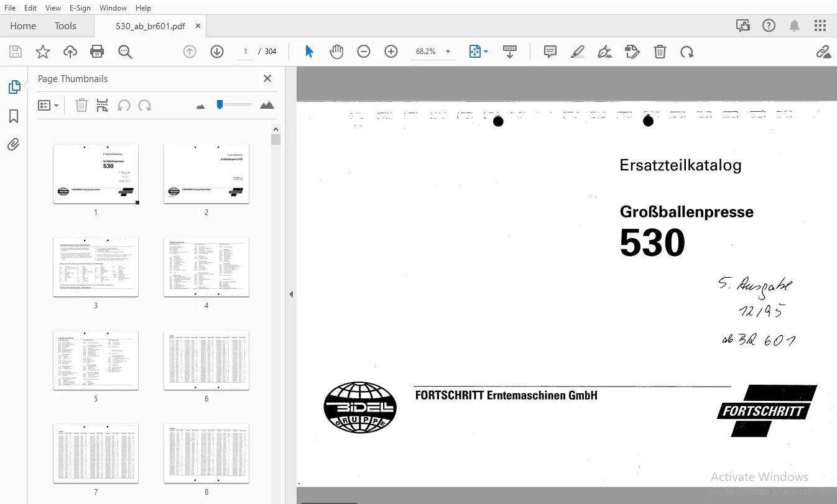837x504 pixels.
Task: Activate the Hand pan tool
Action: (336, 52)
